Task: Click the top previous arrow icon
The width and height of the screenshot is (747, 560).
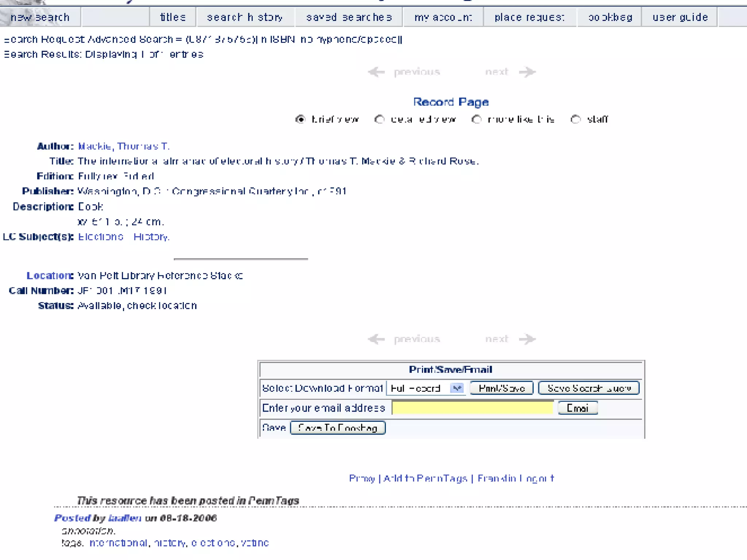Action: click(376, 72)
